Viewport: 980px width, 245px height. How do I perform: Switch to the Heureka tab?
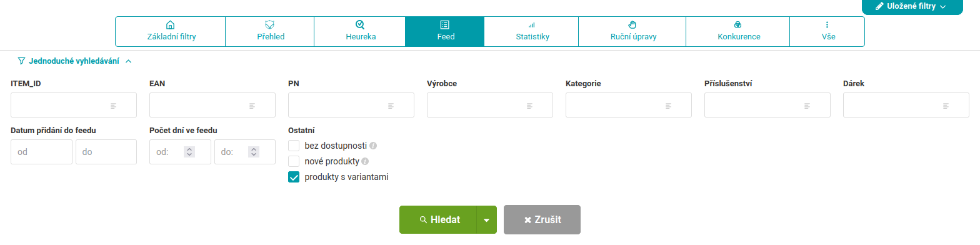(x=360, y=31)
